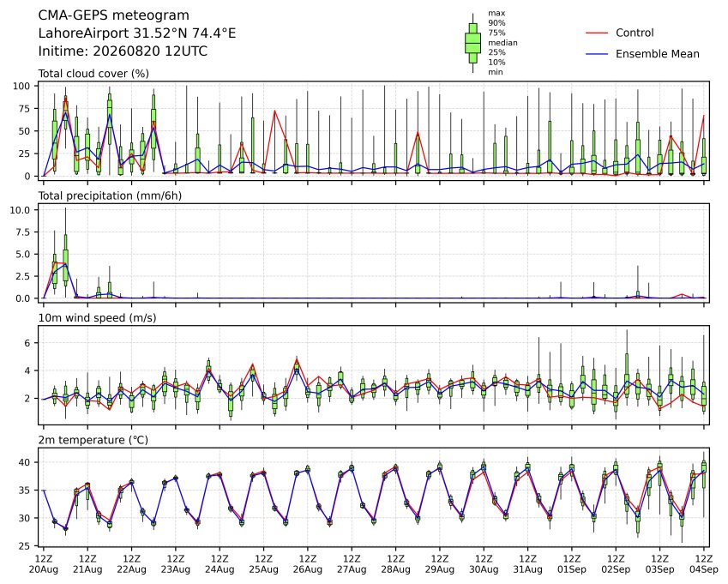The height and width of the screenshot is (584, 728).
Task: Click the 'LahoreAirport 31.52°N 74.4°E' location text
Action: (137, 33)
